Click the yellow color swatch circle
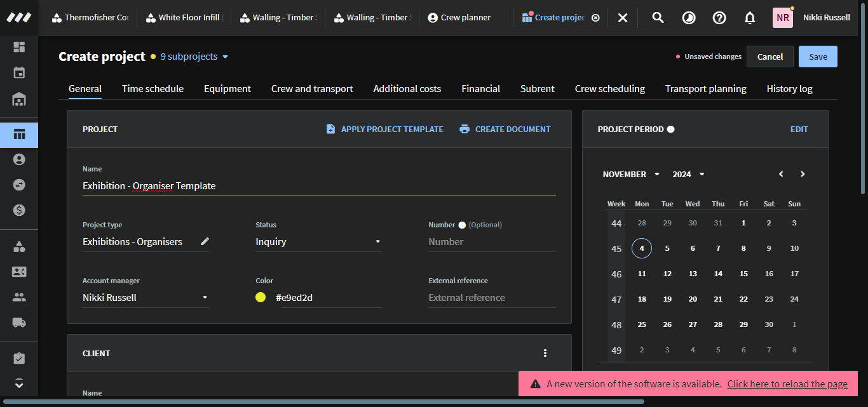Screen dimensions: 868x407 pos(261,297)
